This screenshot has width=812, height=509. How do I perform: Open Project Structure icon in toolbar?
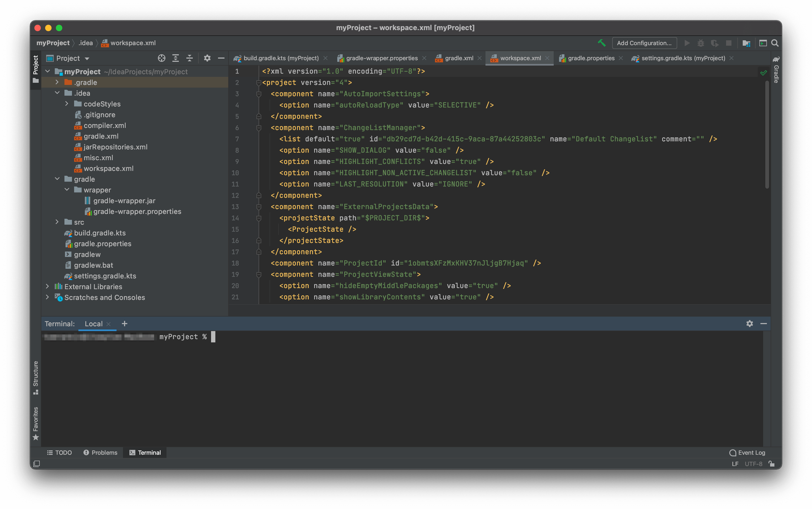coord(746,43)
